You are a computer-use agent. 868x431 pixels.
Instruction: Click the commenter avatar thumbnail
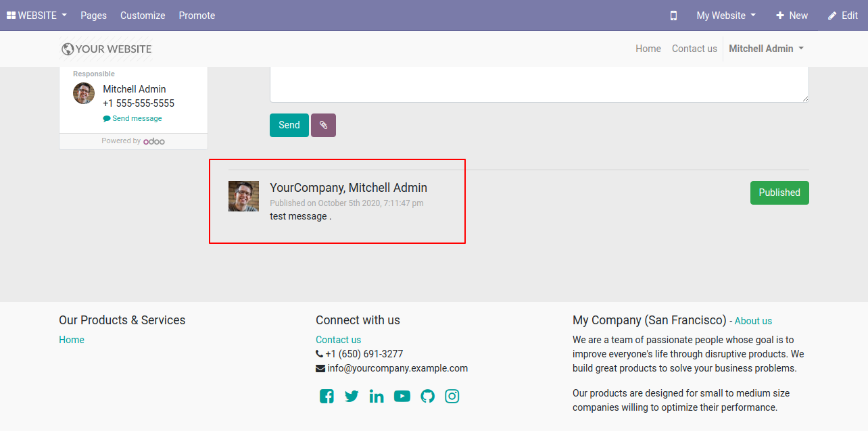click(x=243, y=196)
